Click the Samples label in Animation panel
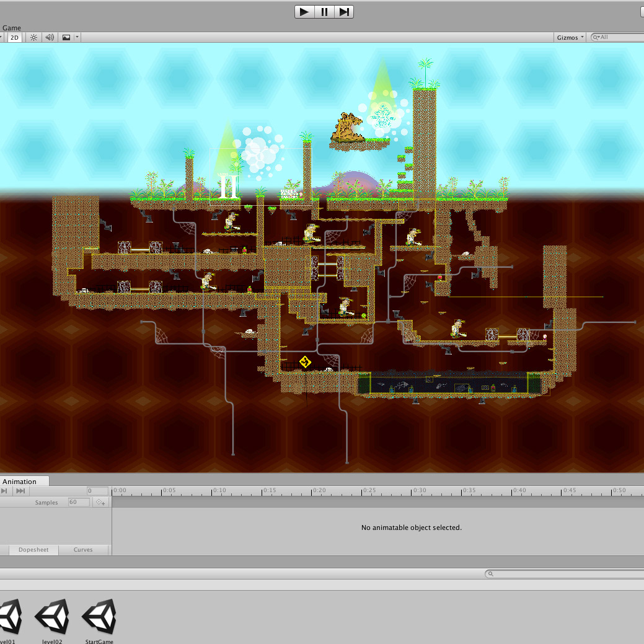644x644 pixels. (46, 502)
